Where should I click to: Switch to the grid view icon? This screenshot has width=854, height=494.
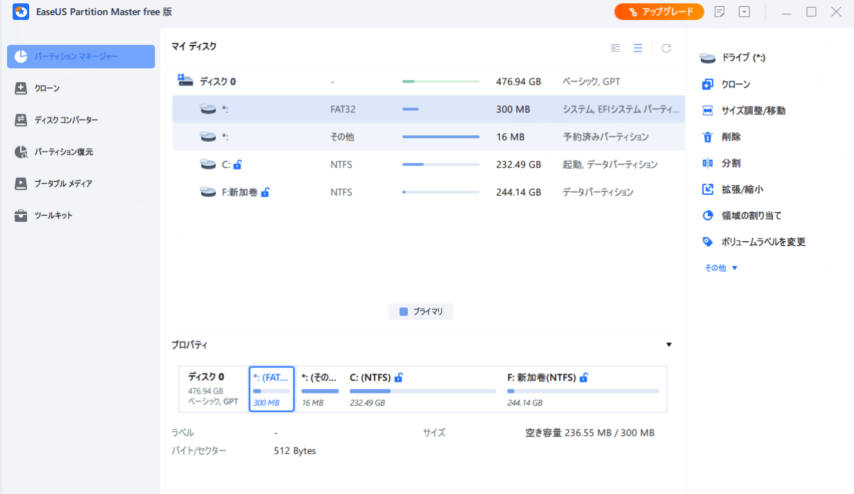[x=615, y=48]
